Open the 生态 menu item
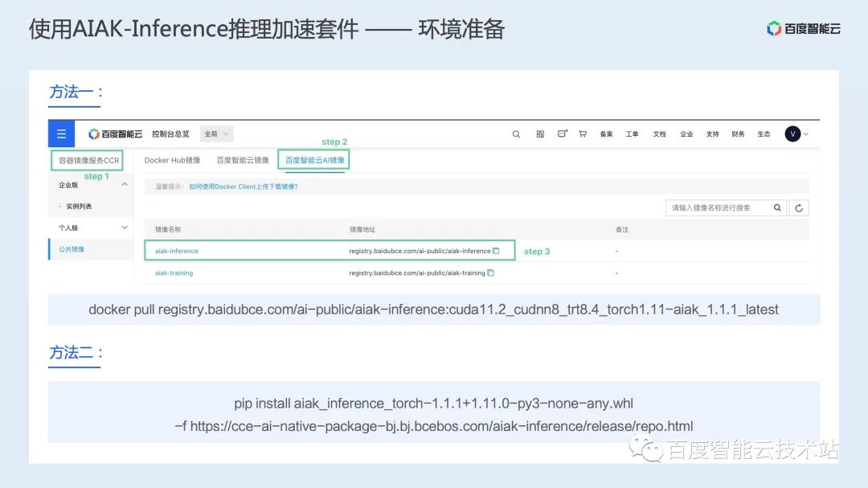This screenshot has height=488, width=868. coord(764,134)
